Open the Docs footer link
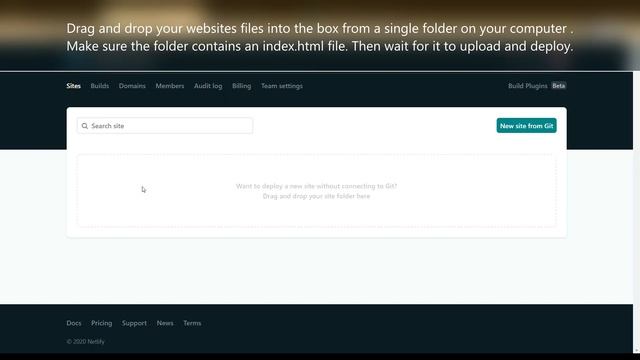The image size is (640, 360). (74, 323)
